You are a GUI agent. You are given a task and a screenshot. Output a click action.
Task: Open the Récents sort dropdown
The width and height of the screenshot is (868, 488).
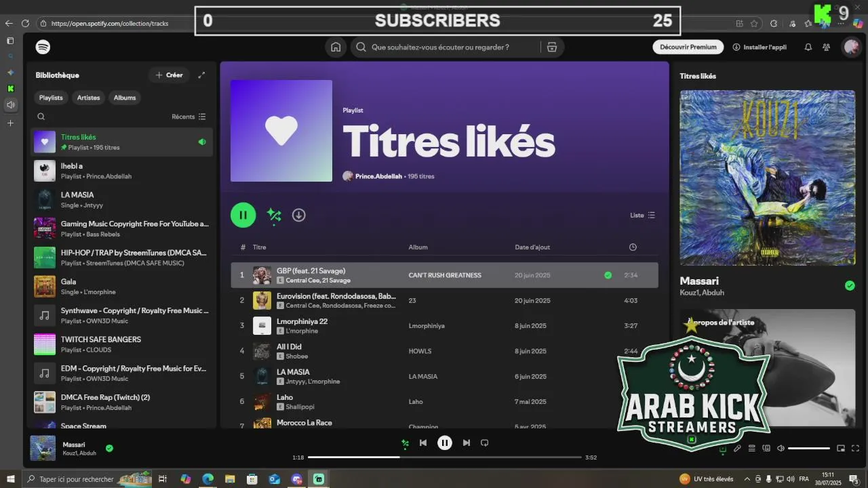189,117
